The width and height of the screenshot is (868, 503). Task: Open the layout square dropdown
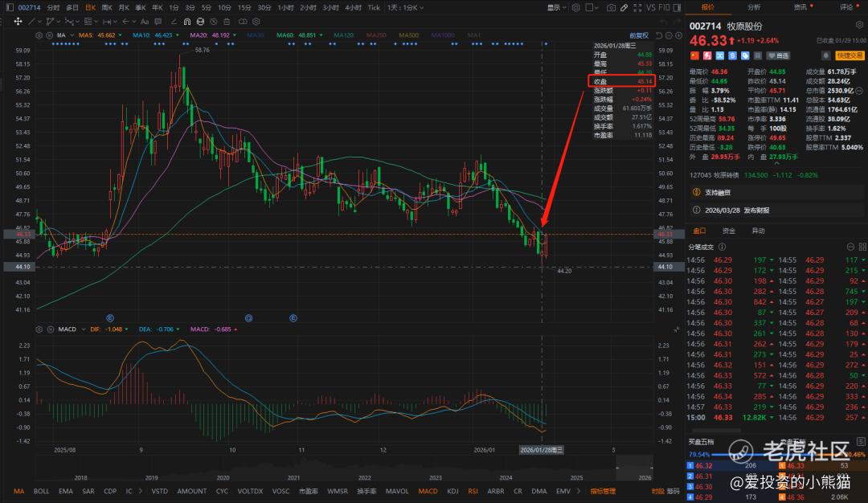(x=592, y=8)
